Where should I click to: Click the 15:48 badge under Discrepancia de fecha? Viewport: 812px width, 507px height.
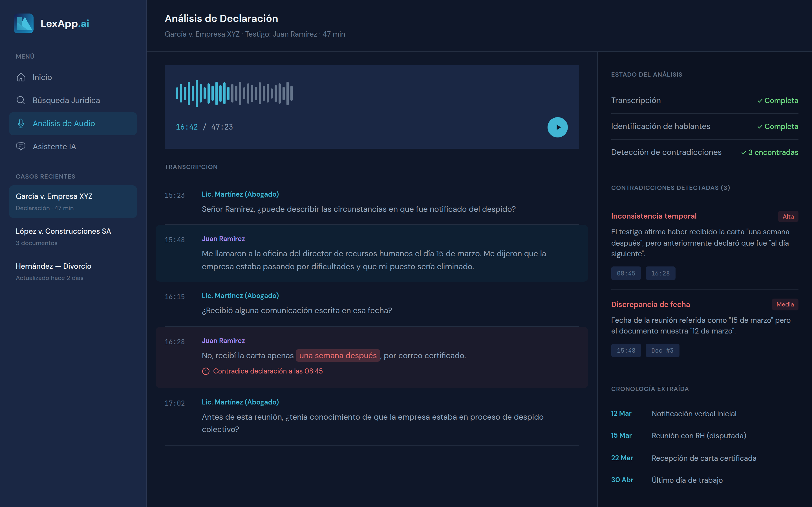pyautogui.click(x=626, y=350)
